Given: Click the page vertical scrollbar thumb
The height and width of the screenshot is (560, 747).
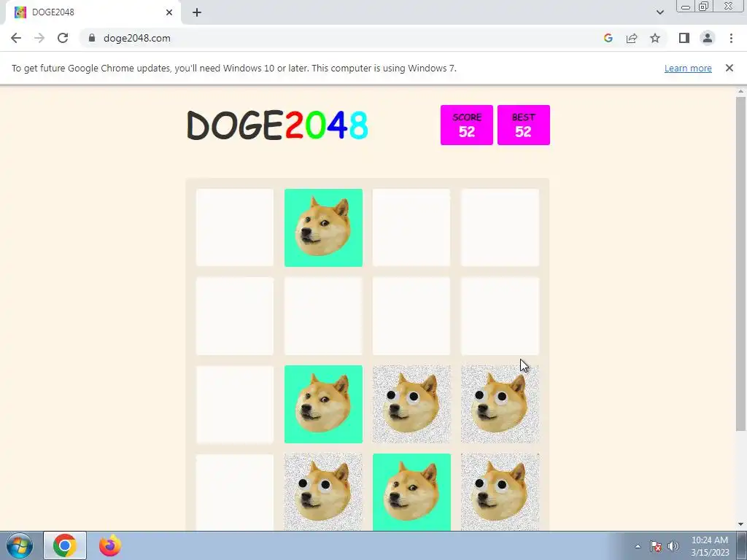Looking at the screenshot, I should 740,264.
